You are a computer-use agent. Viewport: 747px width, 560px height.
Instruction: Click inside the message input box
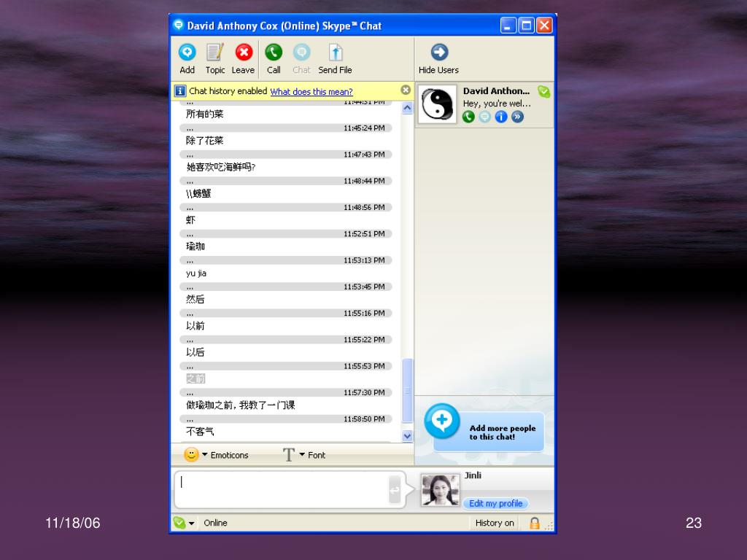282,489
